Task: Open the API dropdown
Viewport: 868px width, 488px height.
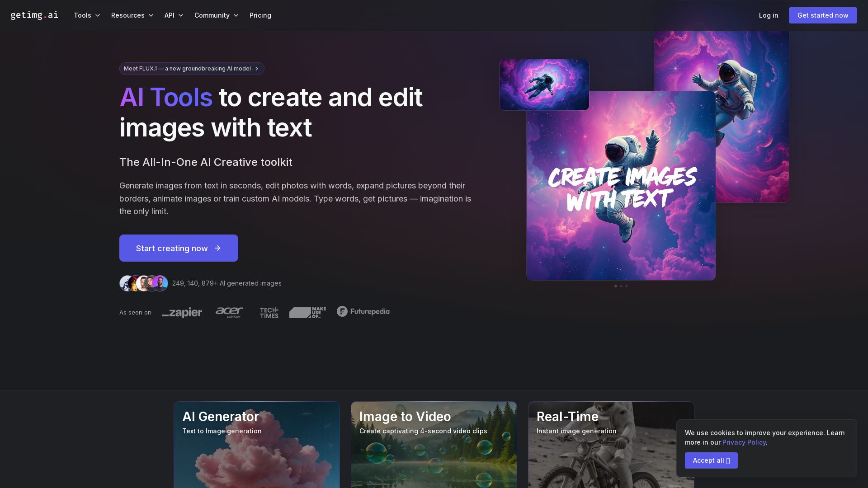Action: point(174,15)
